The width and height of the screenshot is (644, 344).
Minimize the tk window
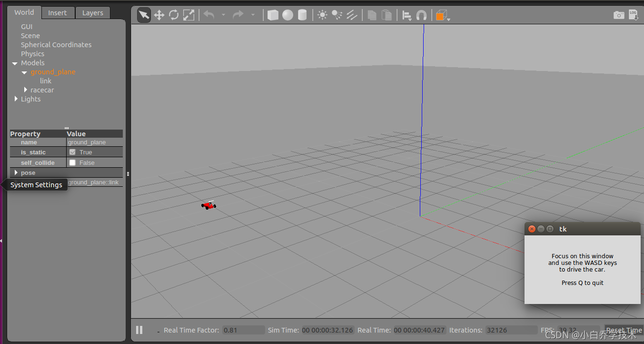541,229
